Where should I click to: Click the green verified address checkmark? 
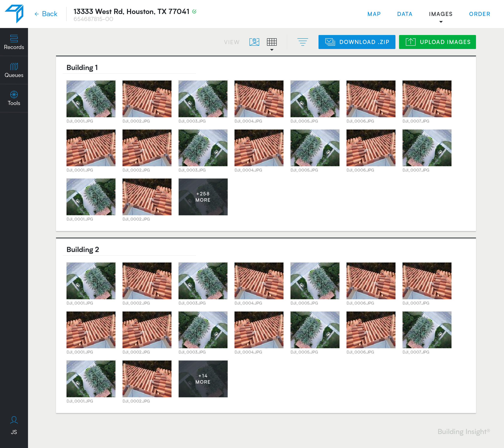(x=194, y=11)
